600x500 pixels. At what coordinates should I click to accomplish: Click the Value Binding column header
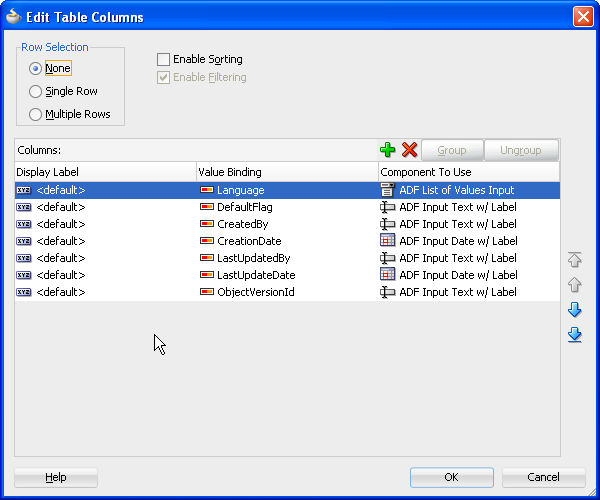tap(287, 172)
